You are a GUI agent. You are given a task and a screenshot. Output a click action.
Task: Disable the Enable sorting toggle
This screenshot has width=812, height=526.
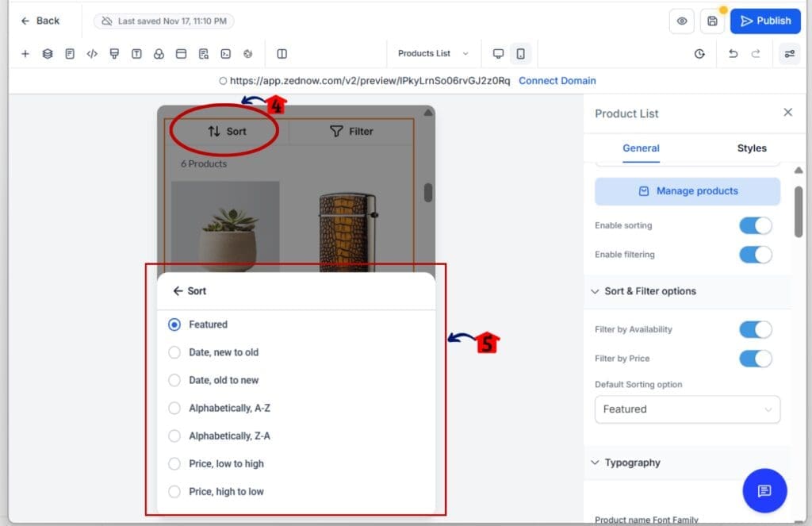tap(755, 225)
